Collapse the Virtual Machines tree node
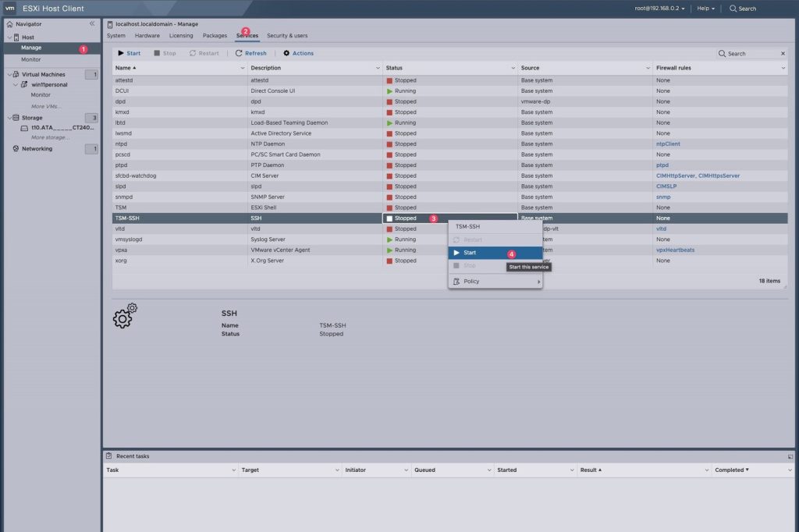Viewport: 799px width, 532px height. click(9, 74)
